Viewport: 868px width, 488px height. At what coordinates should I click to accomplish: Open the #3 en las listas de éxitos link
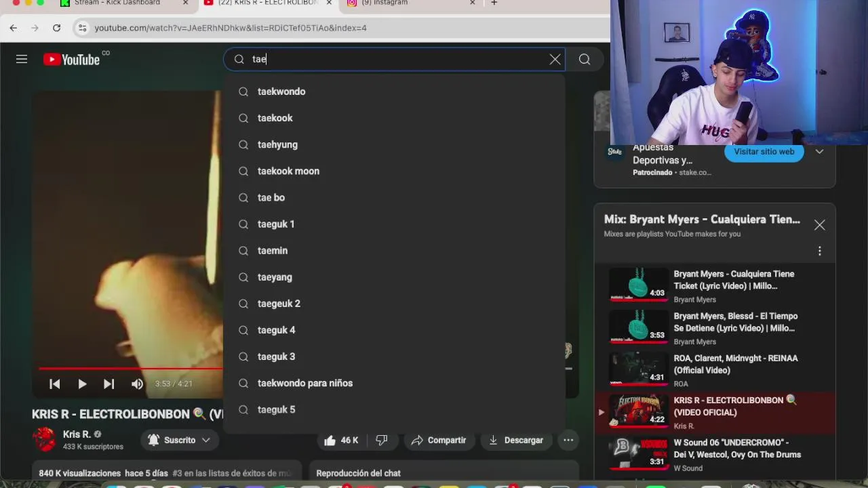coord(231,473)
